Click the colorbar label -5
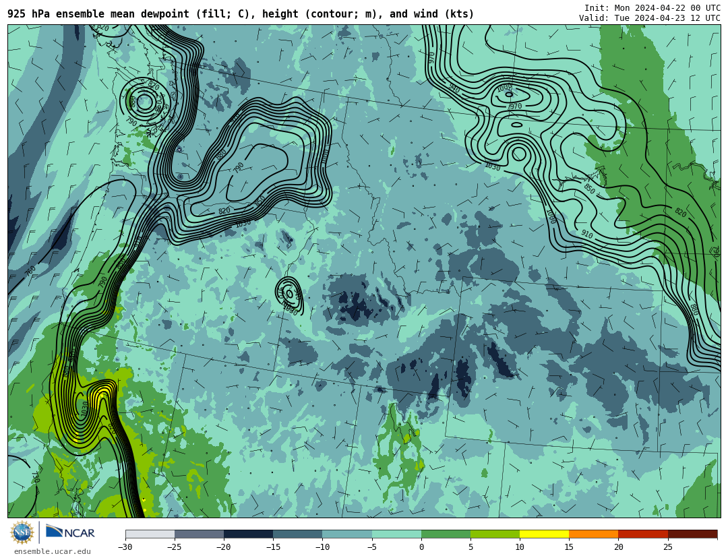Screen dimensions: 728x560 pyautogui.click(x=372, y=547)
